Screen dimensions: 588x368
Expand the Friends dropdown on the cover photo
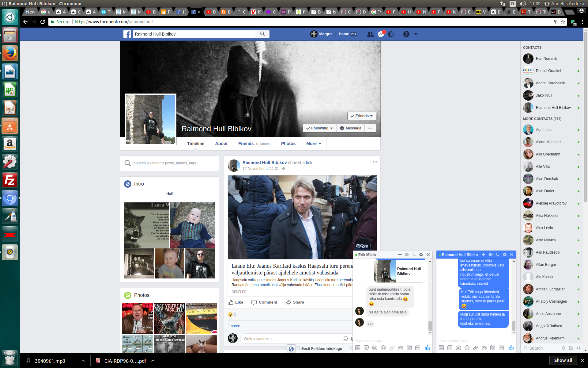(361, 116)
